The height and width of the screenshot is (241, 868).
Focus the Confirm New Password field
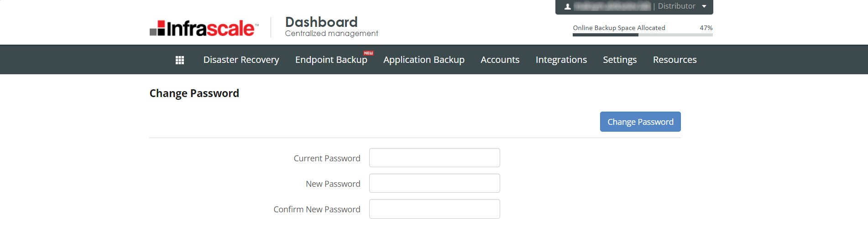434,209
